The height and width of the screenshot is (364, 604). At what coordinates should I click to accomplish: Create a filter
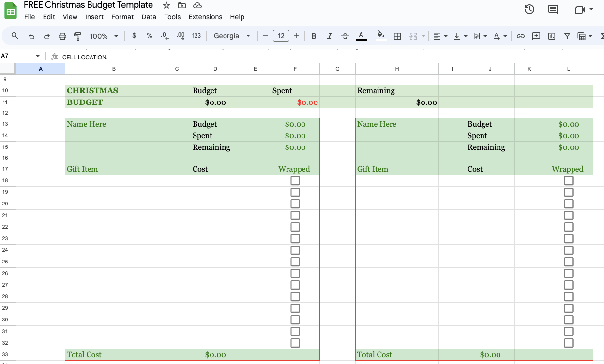click(x=567, y=36)
